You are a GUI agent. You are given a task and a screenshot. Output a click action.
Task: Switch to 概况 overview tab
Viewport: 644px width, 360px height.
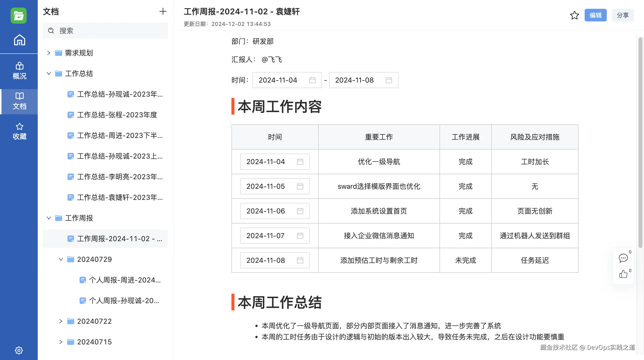[x=19, y=71]
